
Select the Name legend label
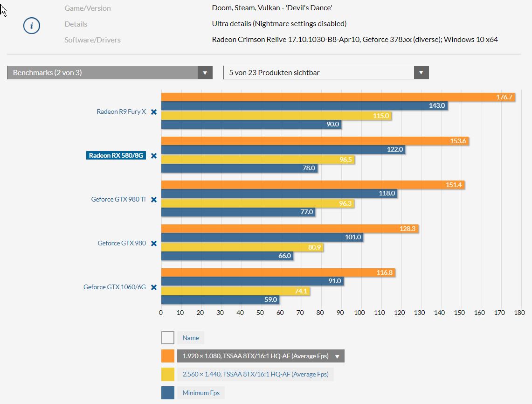pyautogui.click(x=191, y=338)
